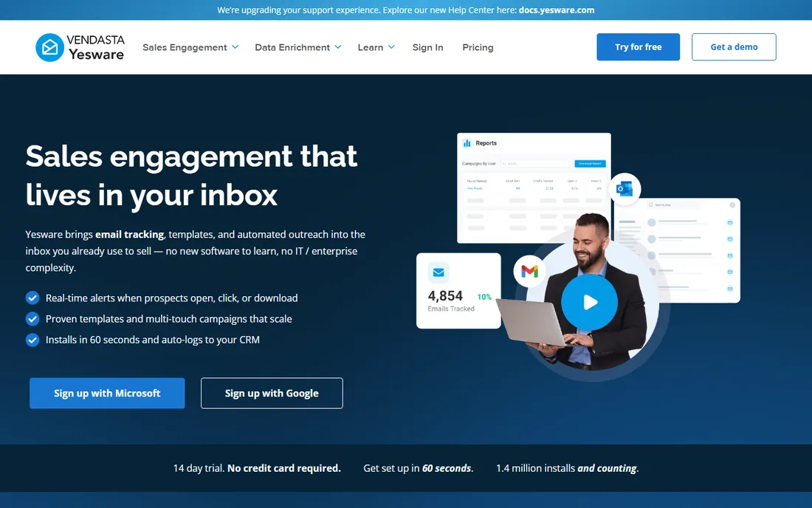Click the Reports bar chart icon
This screenshot has height=508, width=812.
click(x=467, y=143)
